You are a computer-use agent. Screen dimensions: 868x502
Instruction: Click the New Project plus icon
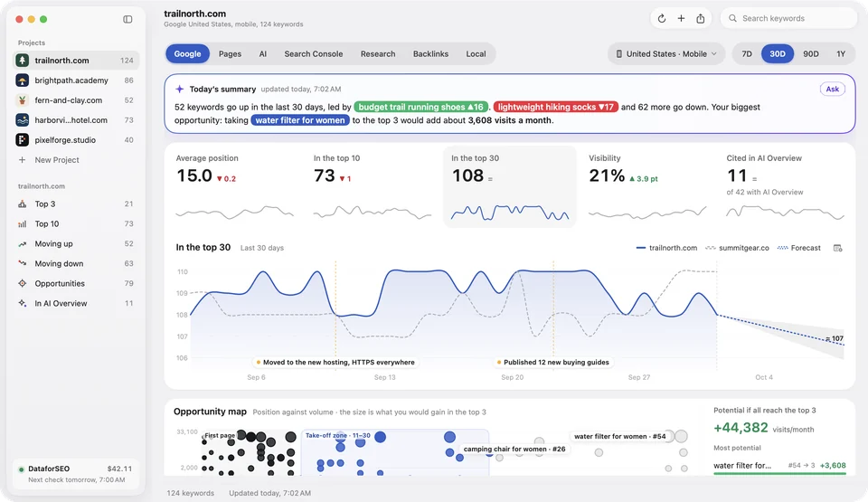click(x=22, y=159)
